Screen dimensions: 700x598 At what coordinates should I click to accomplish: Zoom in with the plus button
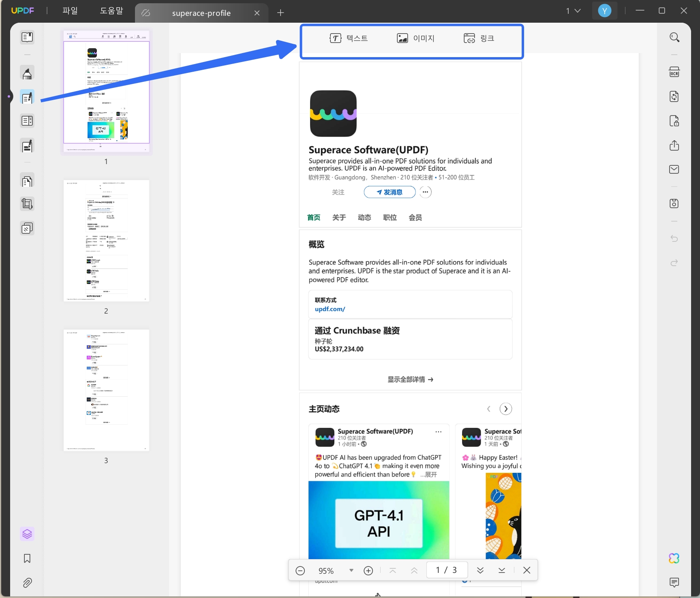[x=368, y=570]
